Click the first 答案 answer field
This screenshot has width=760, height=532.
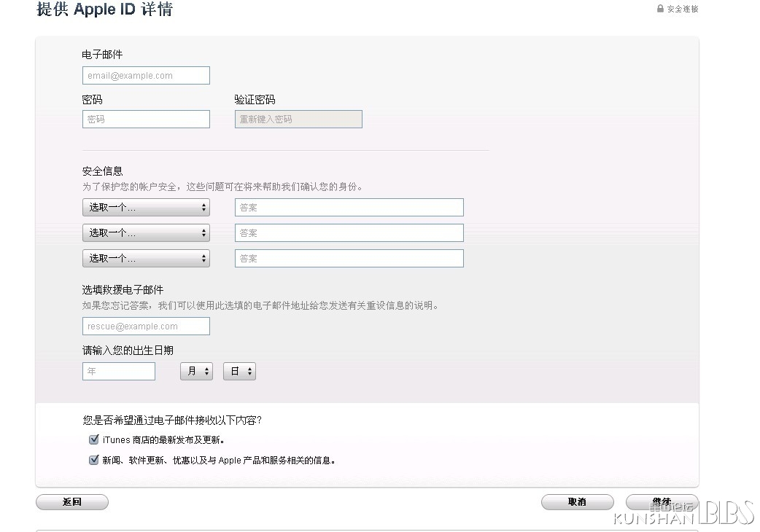point(349,208)
